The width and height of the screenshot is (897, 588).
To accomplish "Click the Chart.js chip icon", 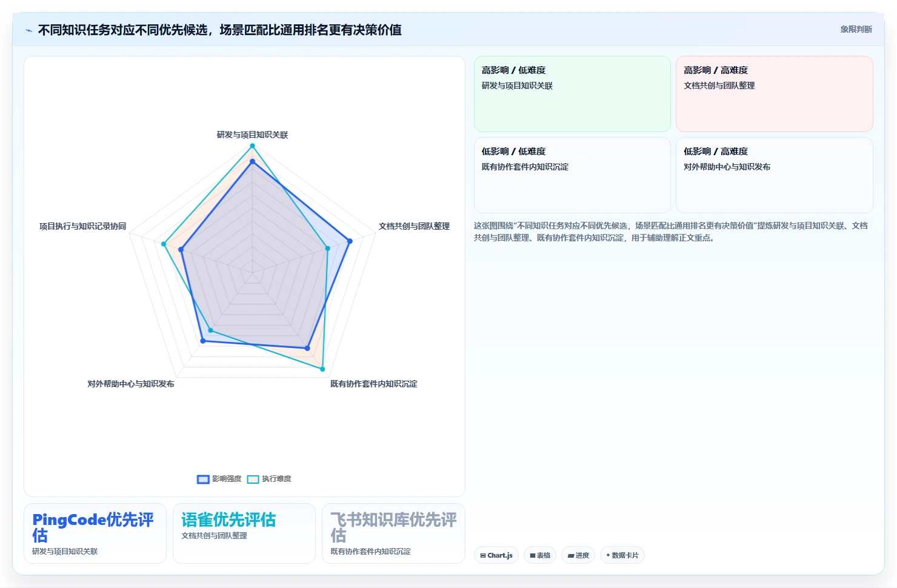I will 483,555.
